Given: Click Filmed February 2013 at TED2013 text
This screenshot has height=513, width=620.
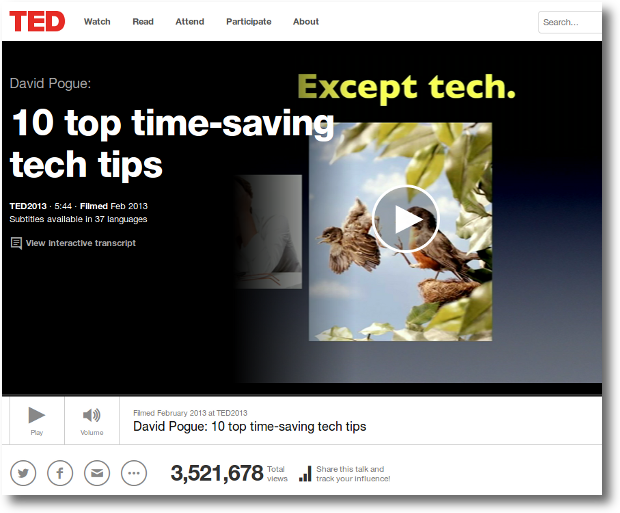Looking at the screenshot, I should 190,413.
